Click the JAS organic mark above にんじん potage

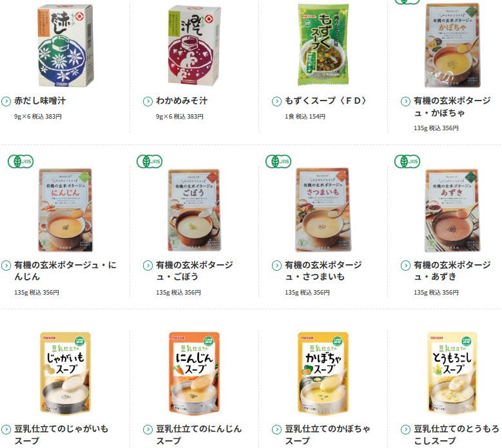(21, 161)
